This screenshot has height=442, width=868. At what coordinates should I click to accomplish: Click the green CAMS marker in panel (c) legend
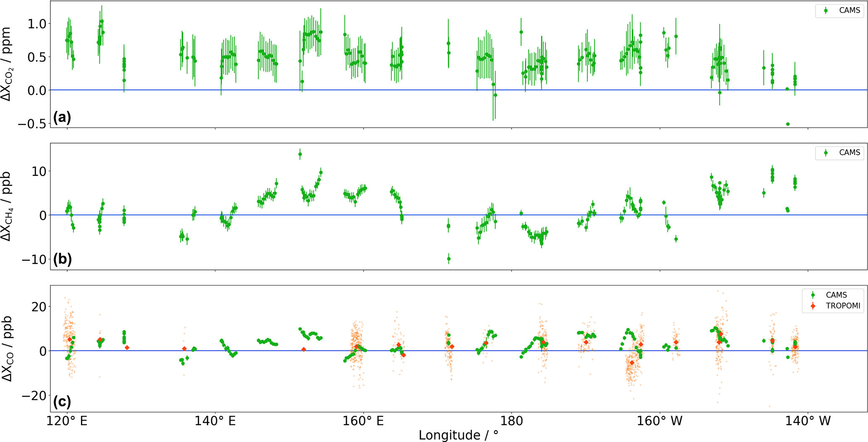coord(813,295)
